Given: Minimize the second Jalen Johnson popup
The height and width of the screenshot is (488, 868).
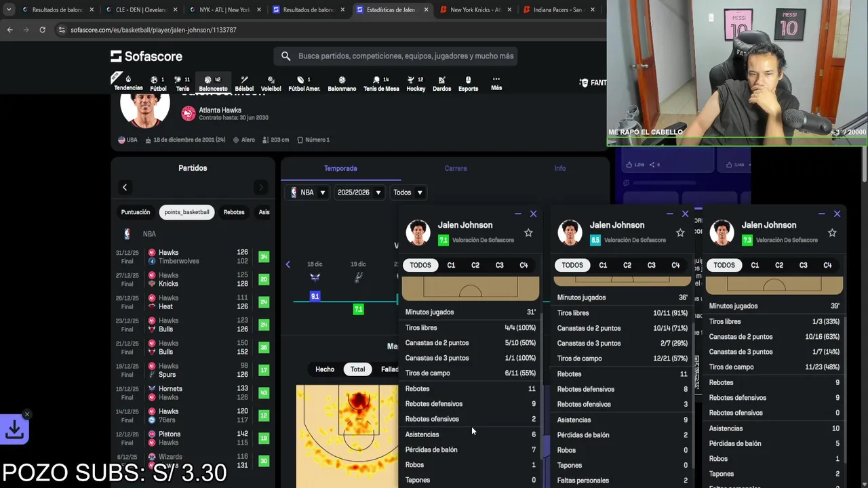Looking at the screenshot, I should tap(670, 213).
